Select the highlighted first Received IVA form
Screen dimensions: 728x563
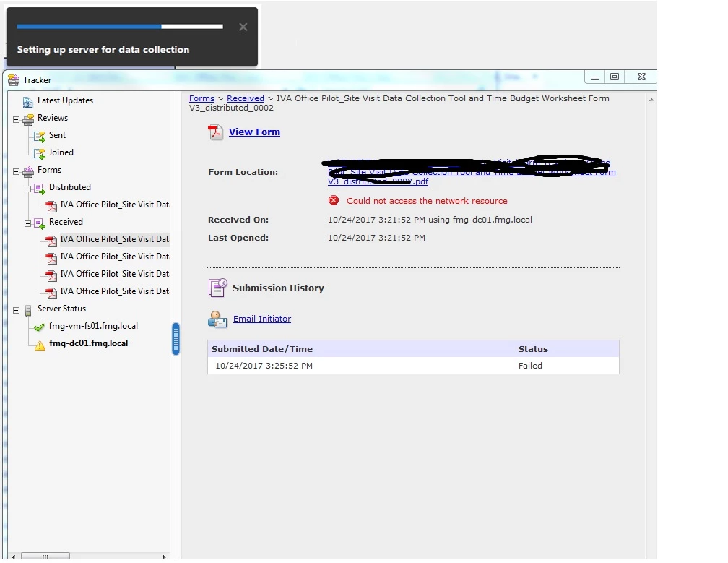(115, 239)
